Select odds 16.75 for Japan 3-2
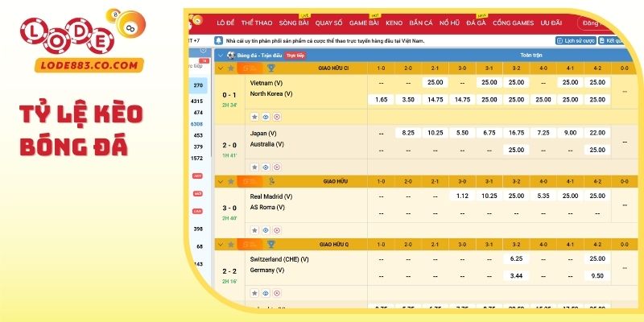Screen dimensions: 644x322 516,133
